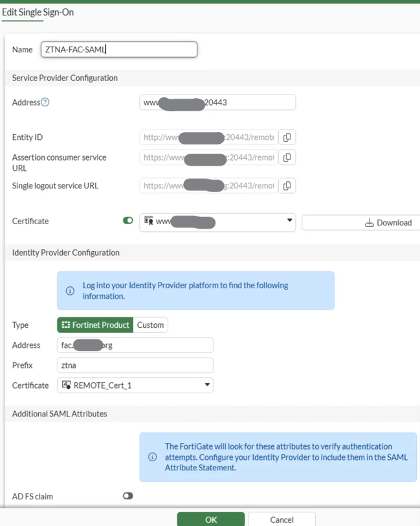This screenshot has width=420, height=526.
Task: Click the Cancel button
Action: 282,520
